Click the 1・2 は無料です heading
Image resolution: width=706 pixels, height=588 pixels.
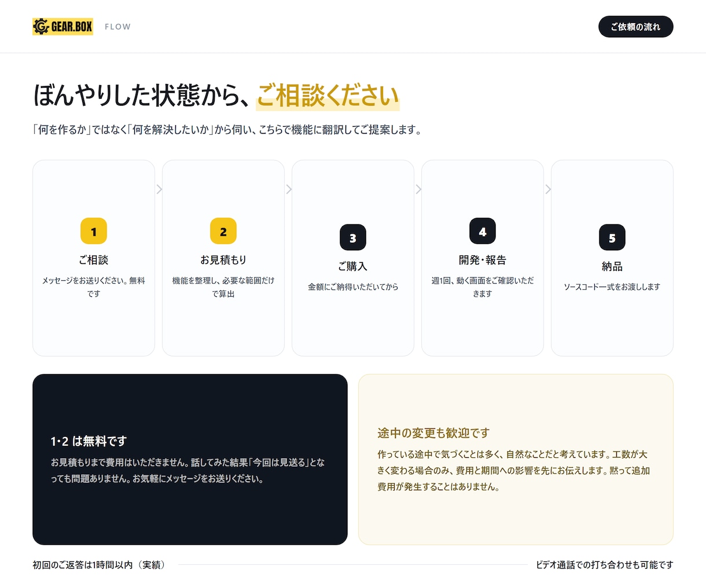(89, 441)
